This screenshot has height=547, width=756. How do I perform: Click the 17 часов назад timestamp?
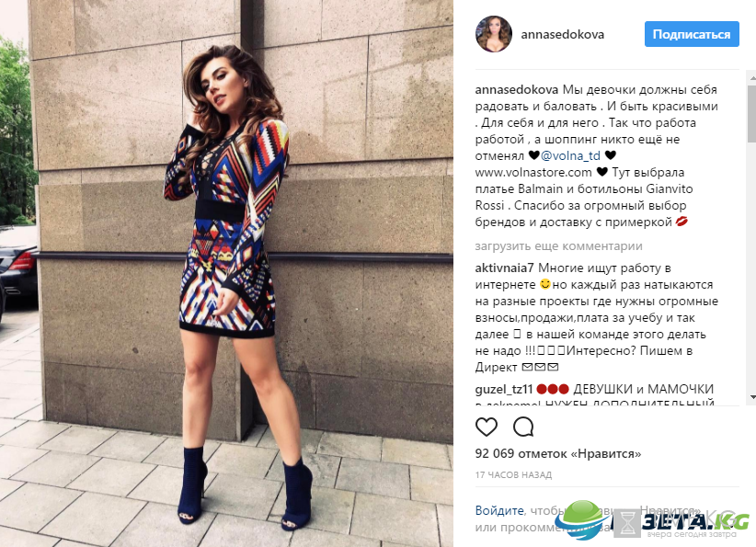click(x=513, y=475)
